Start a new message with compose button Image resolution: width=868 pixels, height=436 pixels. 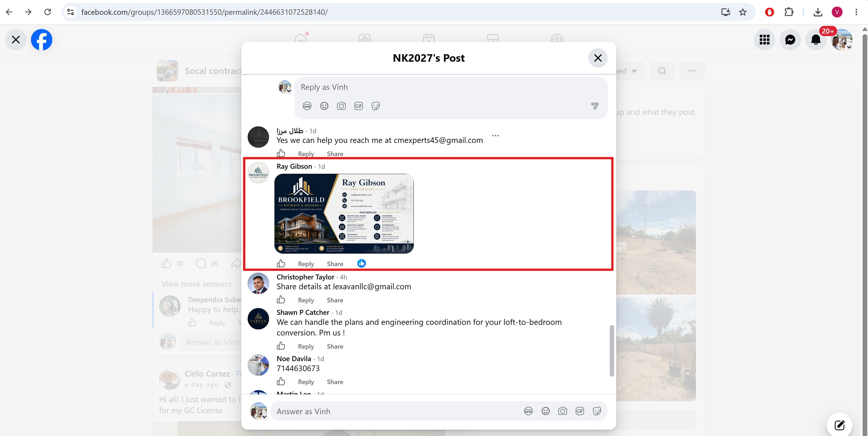[839, 425]
